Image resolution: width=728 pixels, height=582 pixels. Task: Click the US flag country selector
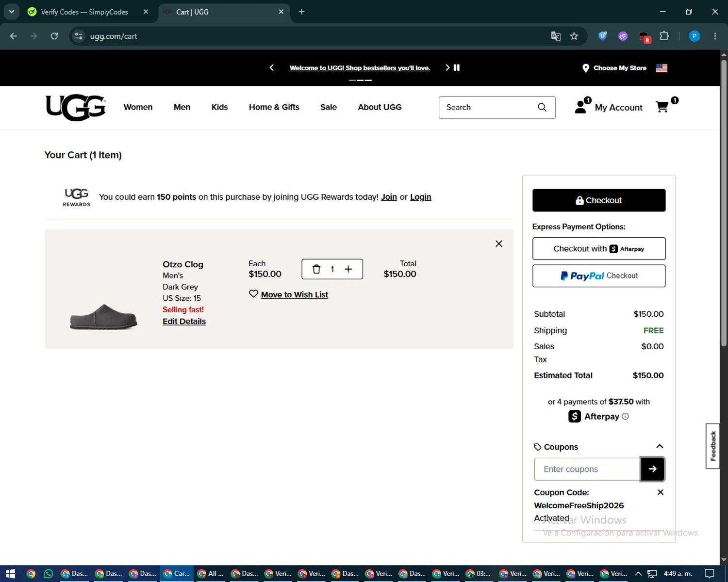click(662, 68)
